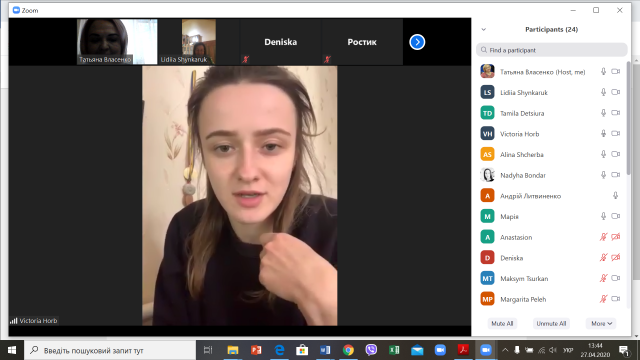Open Windows Start menu
640x360 pixels.
12,350
